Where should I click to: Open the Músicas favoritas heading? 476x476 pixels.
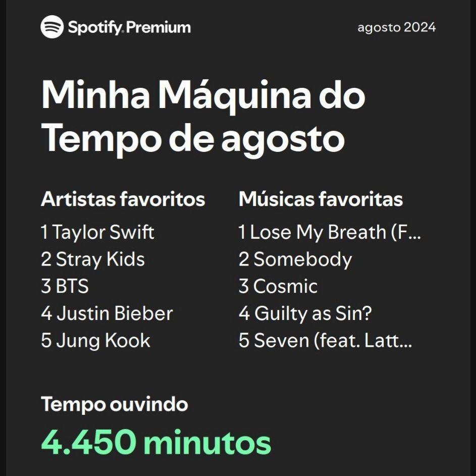coord(321,199)
